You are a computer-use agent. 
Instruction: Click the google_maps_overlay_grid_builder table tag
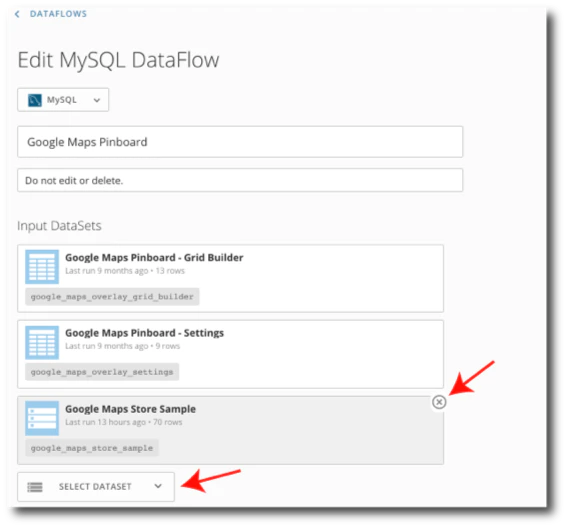[112, 297]
